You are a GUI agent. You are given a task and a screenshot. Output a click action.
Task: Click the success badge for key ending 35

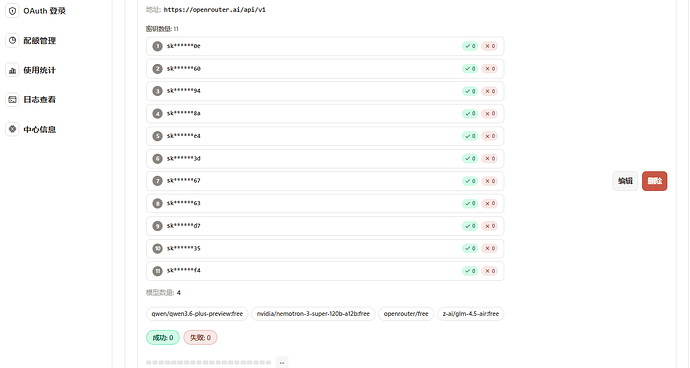tap(470, 248)
